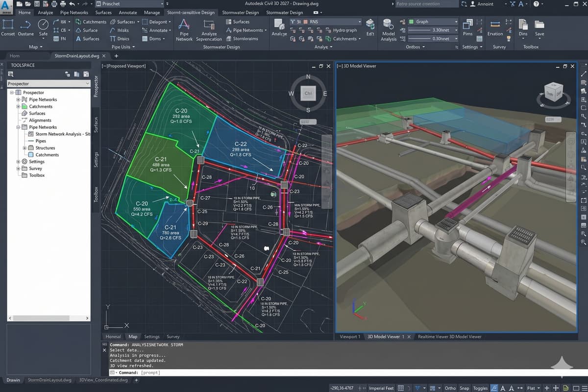Open the Pipe Network tool

coord(184,30)
